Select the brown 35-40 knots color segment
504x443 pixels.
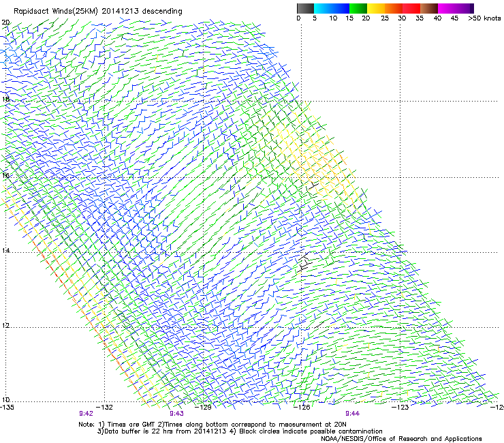click(x=429, y=8)
